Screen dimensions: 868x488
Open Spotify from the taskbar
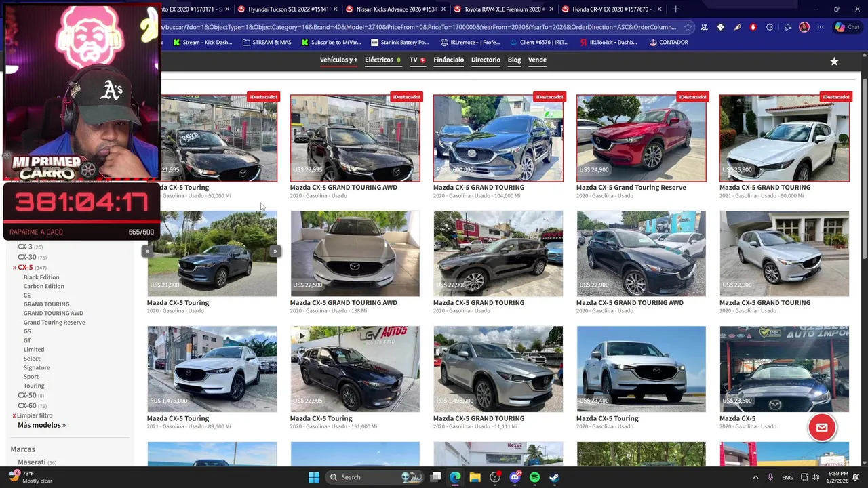pyautogui.click(x=534, y=477)
